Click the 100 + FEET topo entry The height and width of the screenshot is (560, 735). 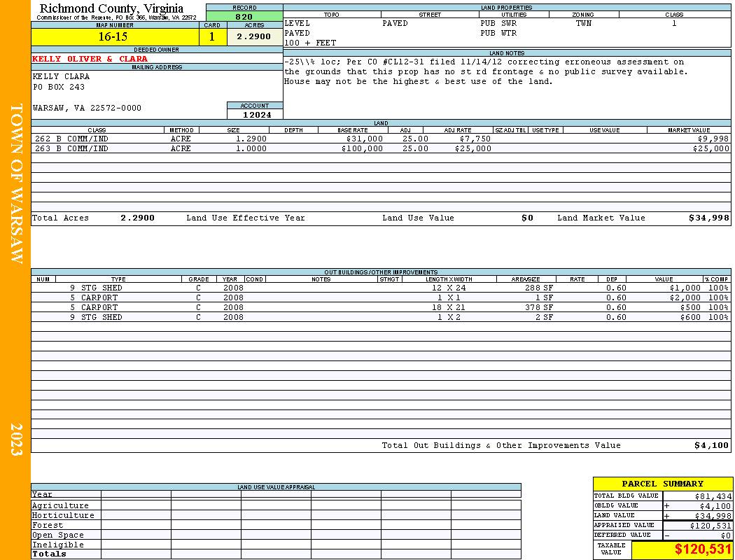310,43
